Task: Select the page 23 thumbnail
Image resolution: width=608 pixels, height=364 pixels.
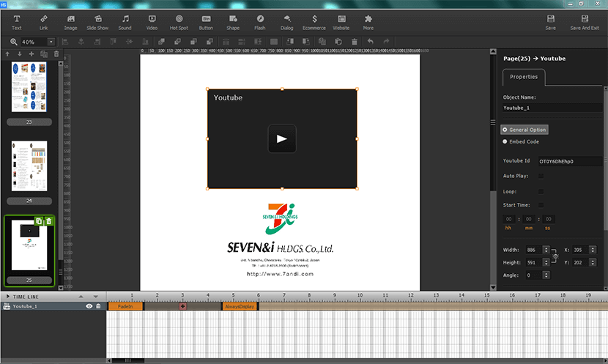Action: tap(29, 87)
